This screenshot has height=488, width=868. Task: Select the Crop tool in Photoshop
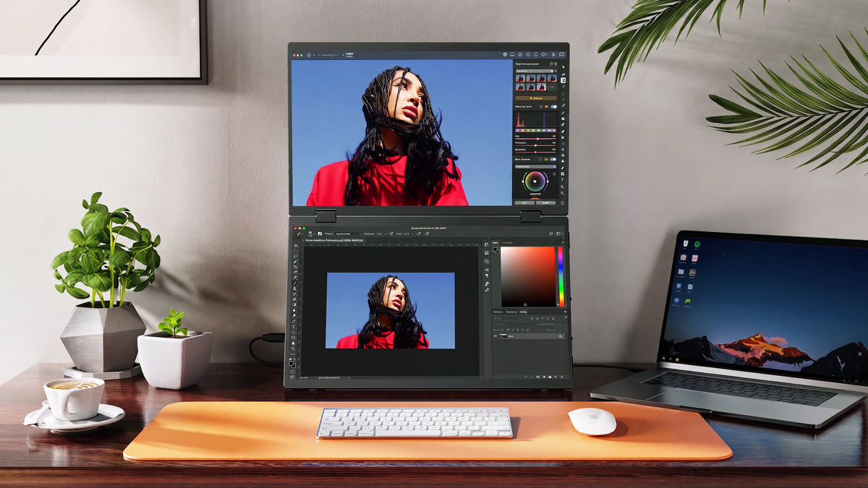295,267
